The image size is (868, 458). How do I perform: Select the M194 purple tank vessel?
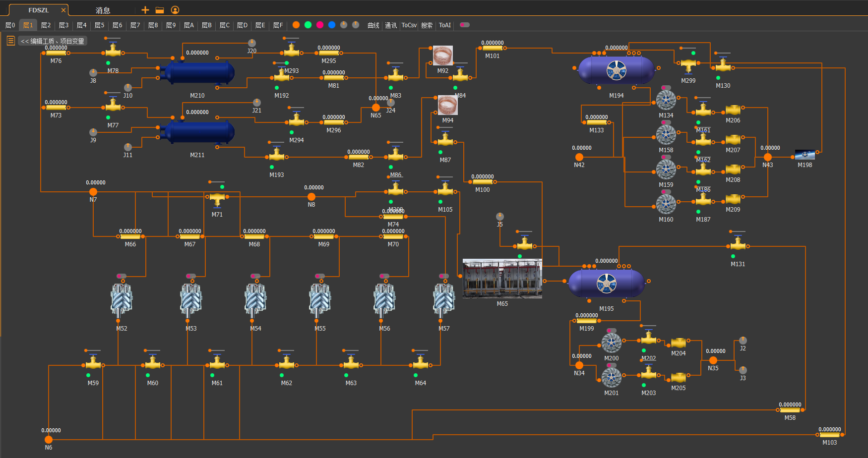617,70
